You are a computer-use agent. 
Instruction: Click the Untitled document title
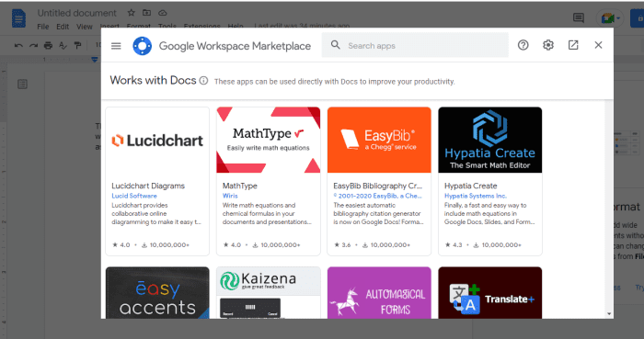tap(76, 13)
